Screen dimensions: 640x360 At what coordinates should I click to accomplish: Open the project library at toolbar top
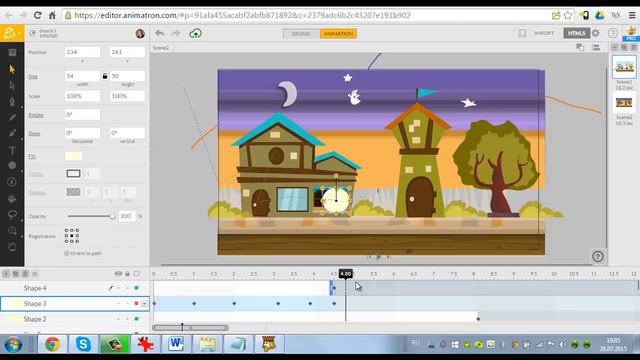(12, 52)
